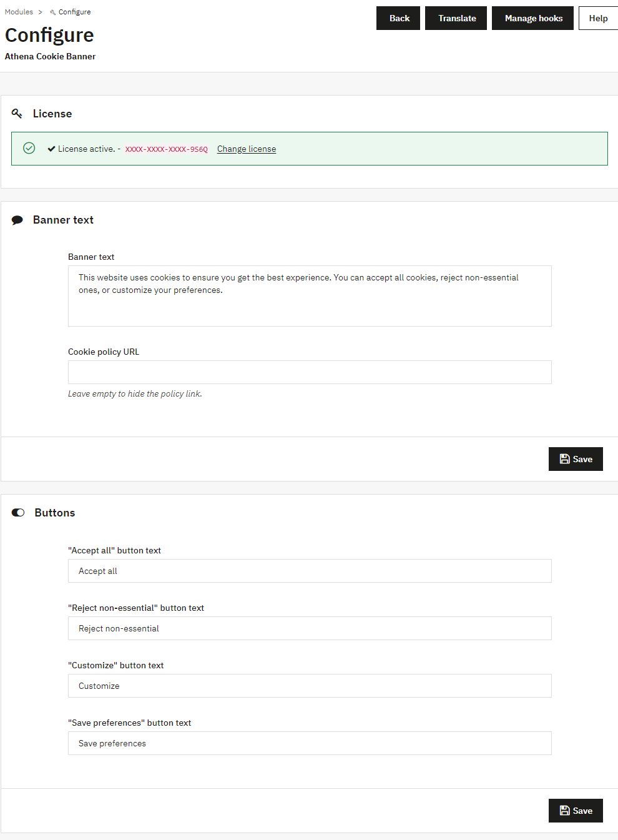The image size is (618, 840).
Task: Go back using the Back button
Action: (398, 18)
